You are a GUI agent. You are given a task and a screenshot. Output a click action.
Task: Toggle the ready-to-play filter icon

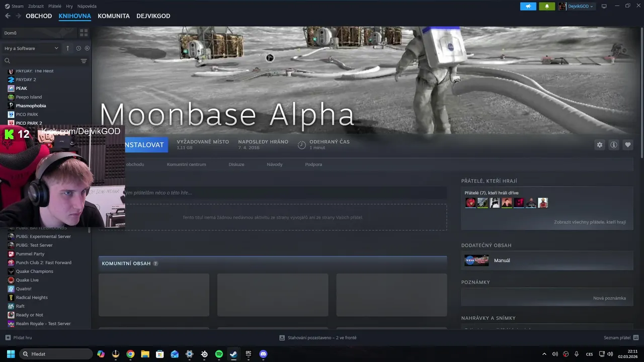87,48
